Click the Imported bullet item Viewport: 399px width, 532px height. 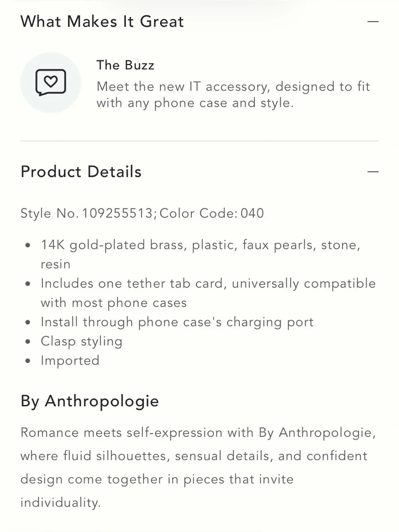tap(70, 360)
